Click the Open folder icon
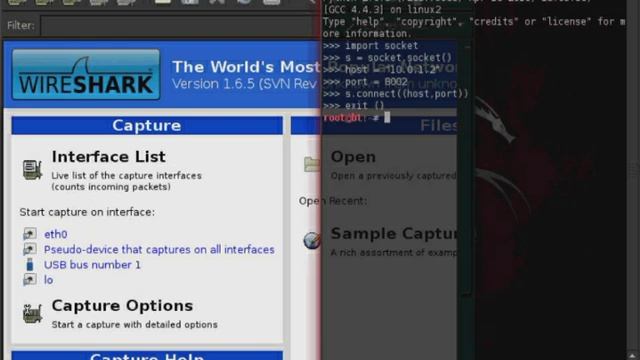Viewport: 640px width, 360px height. click(312, 164)
